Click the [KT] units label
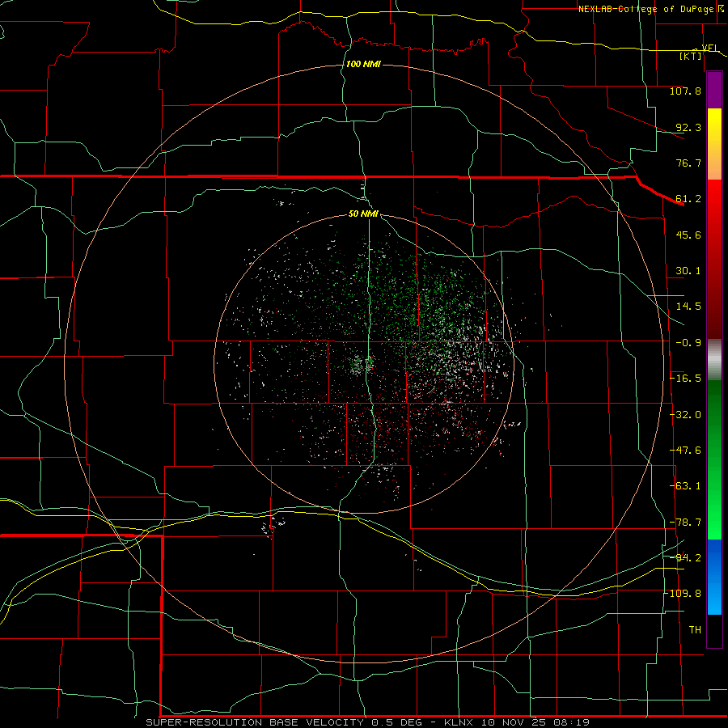 691,56
